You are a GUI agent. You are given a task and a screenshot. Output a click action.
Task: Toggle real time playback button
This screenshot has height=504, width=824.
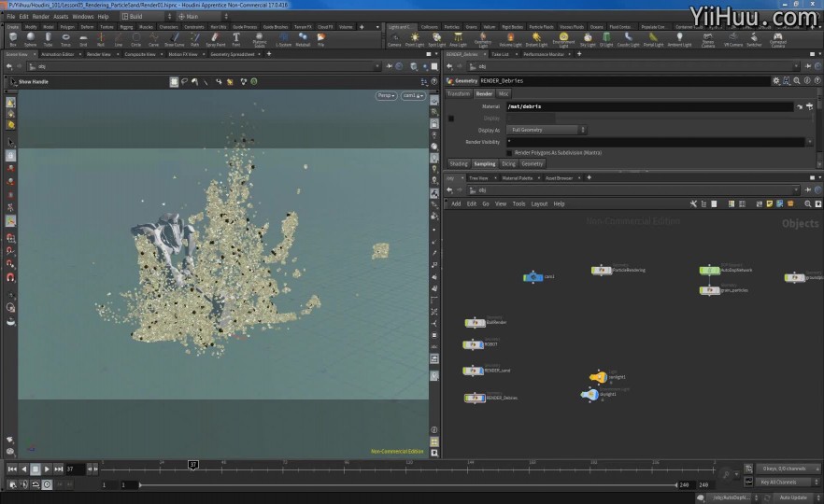click(x=47, y=484)
